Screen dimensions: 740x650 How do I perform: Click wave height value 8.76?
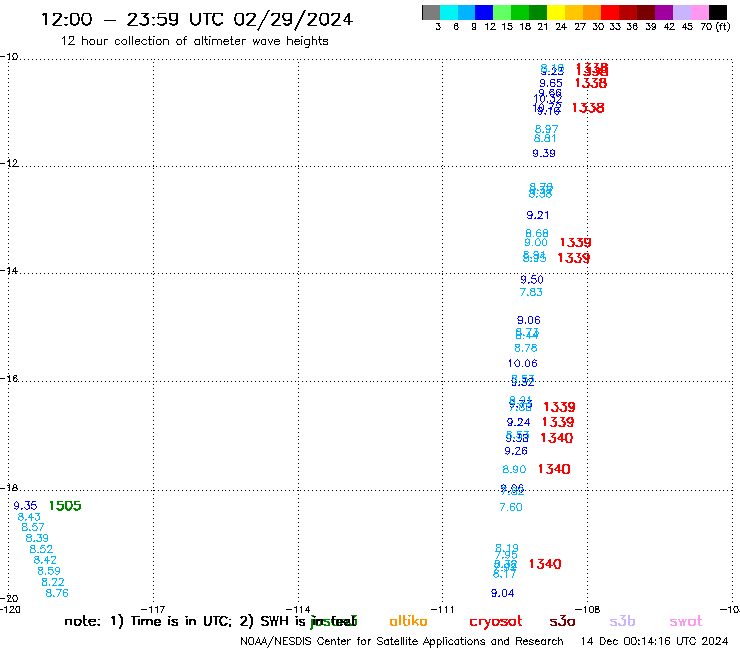57,593
